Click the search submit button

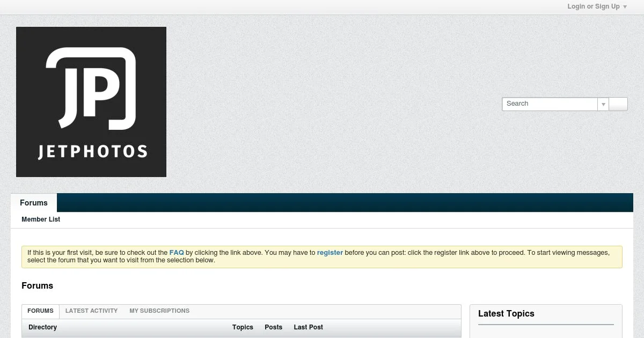coord(619,104)
